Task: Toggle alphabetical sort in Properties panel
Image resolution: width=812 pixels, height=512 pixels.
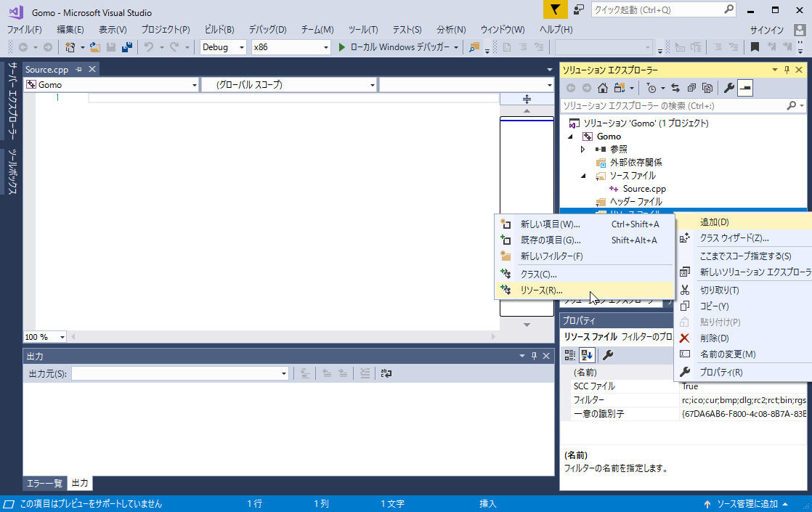Action: [587, 355]
